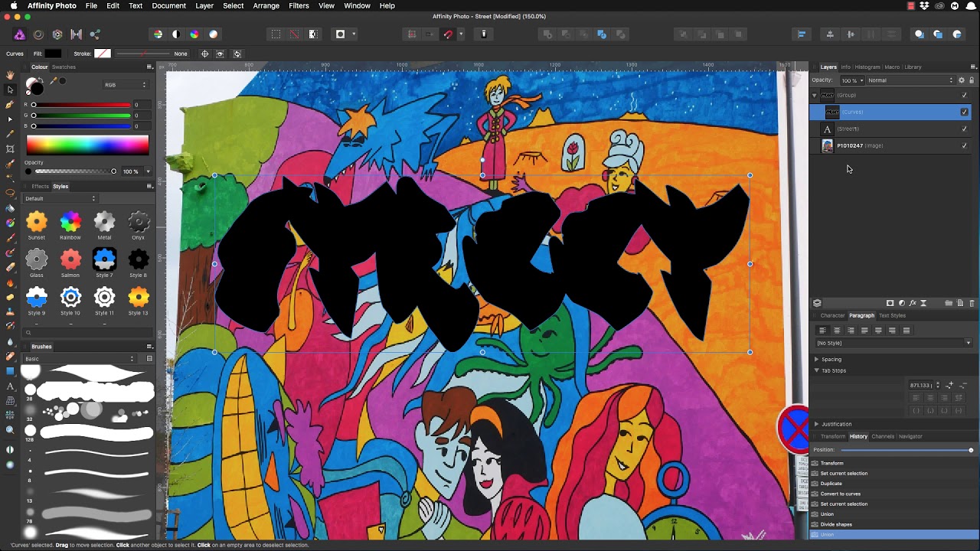Image resolution: width=980 pixels, height=551 pixels.
Task: Apply Auto Colours from the toolbar
Action: tap(194, 34)
